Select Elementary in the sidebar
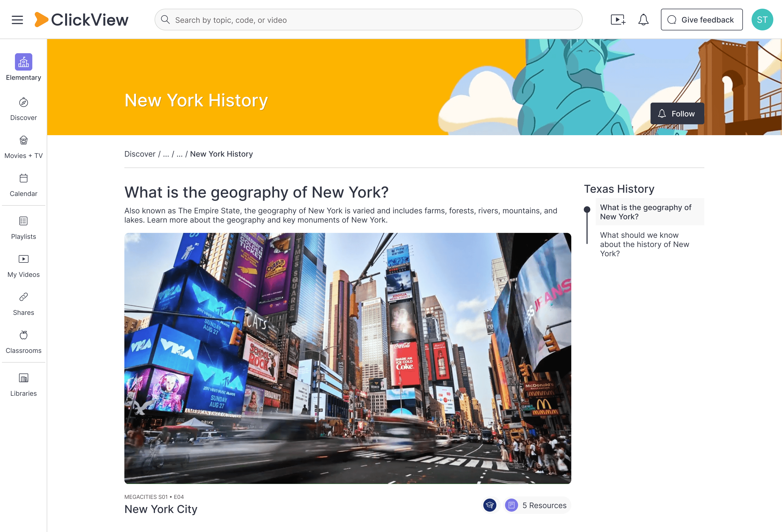782x532 pixels. 24,67
